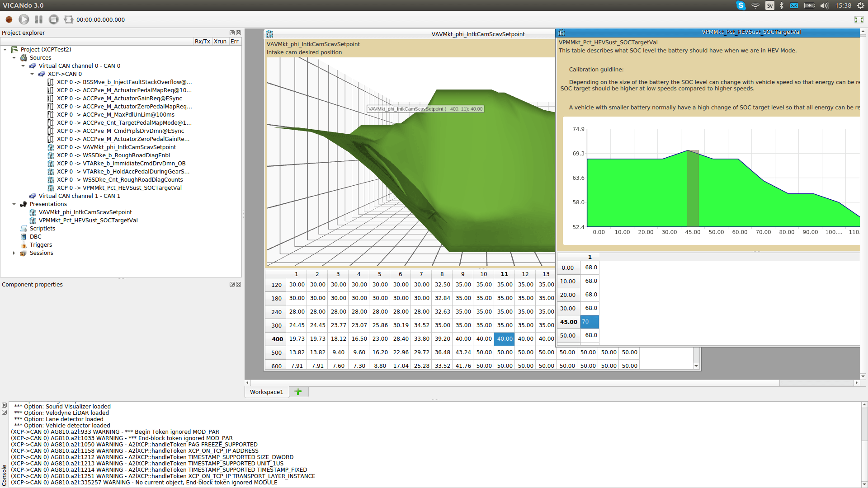Start recording with the red record button
The height and width of the screenshot is (488, 868).
click(x=9, y=19)
